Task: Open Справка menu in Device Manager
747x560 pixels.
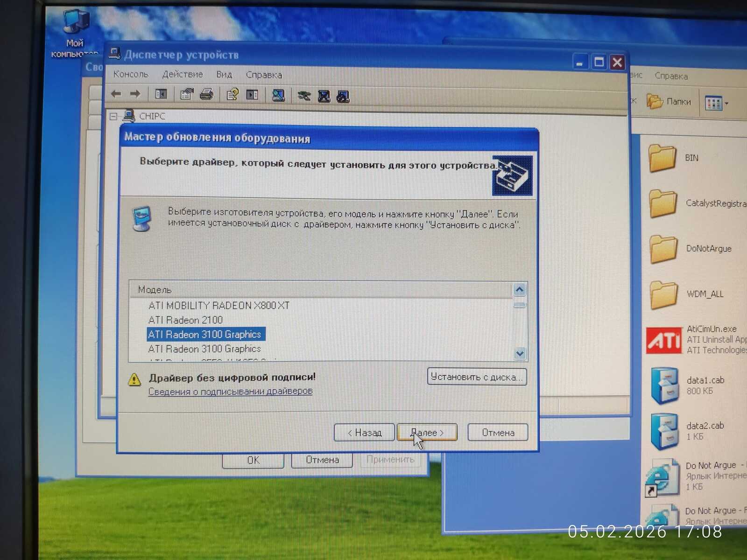Action: click(264, 75)
